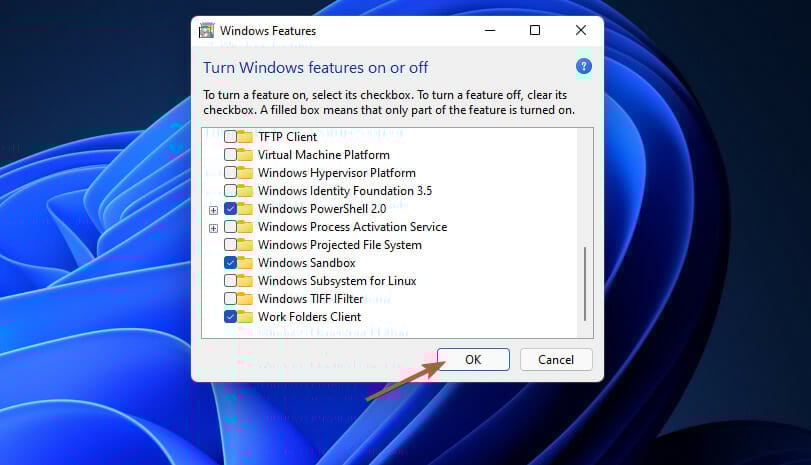The width and height of the screenshot is (811, 465).
Task: Check the Windows TIFF IFilter box
Action: (230, 298)
